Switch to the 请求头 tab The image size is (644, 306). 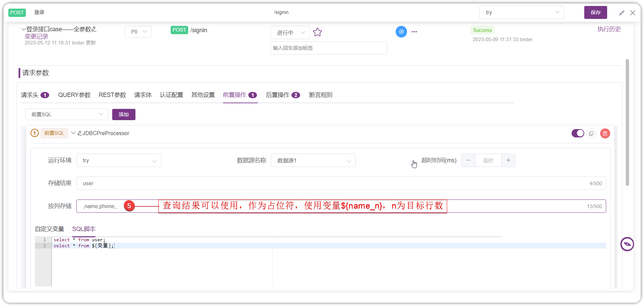coord(35,95)
